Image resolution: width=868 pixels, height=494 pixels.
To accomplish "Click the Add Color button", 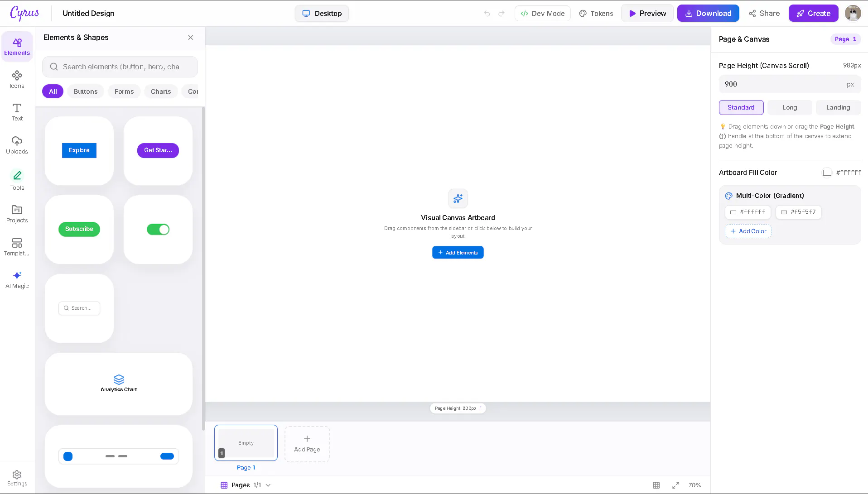I will (x=748, y=231).
